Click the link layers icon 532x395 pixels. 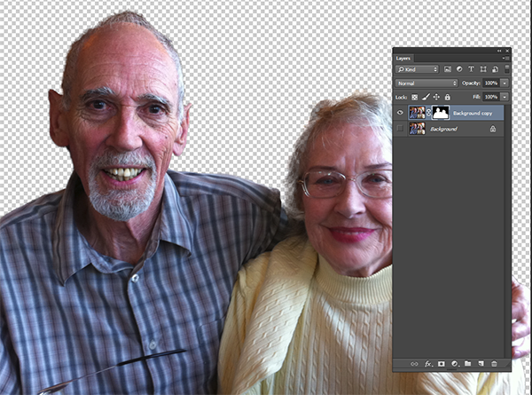[413, 364]
